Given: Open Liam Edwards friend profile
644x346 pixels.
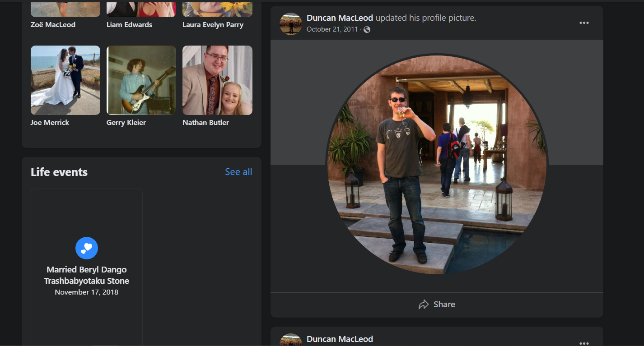Looking at the screenshot, I should pos(130,25).
